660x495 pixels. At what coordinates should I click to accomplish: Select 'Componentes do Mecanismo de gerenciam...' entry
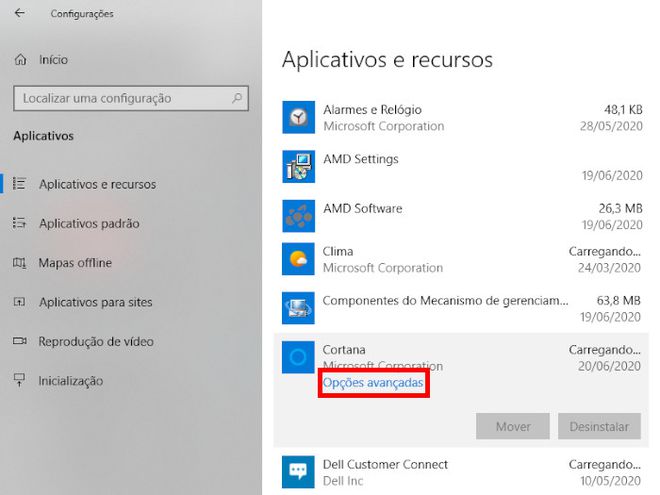point(445,301)
